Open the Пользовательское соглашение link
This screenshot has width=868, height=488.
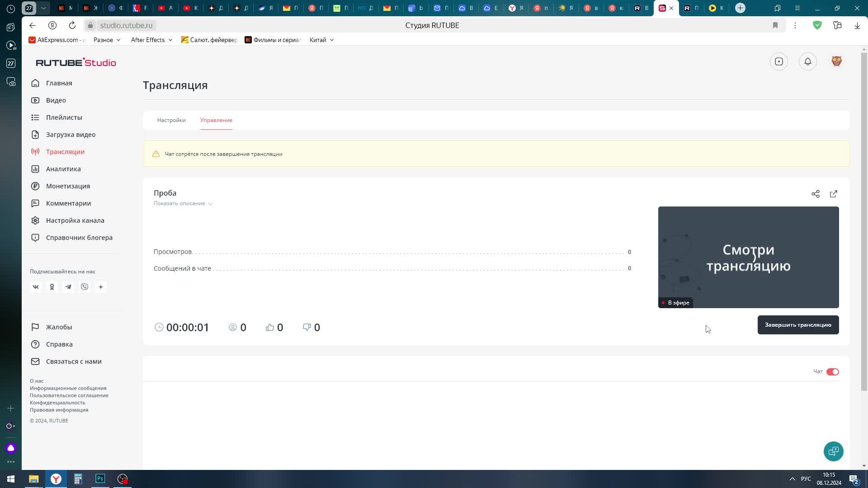[69, 395]
